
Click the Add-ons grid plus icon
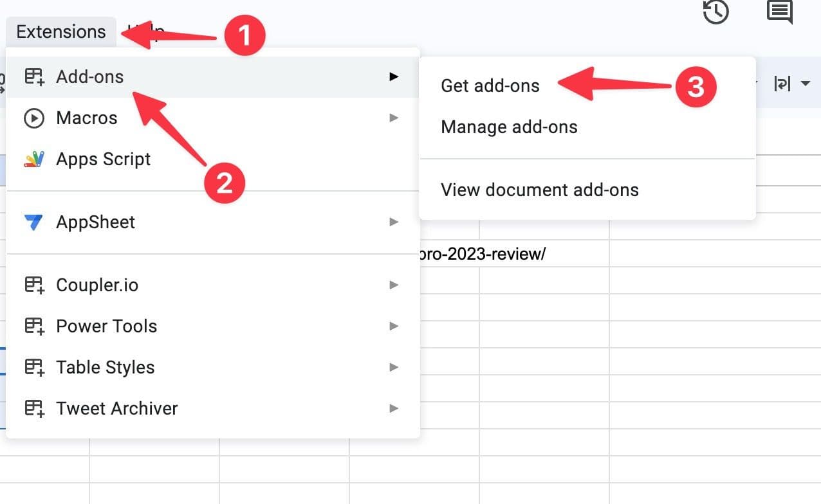point(33,76)
